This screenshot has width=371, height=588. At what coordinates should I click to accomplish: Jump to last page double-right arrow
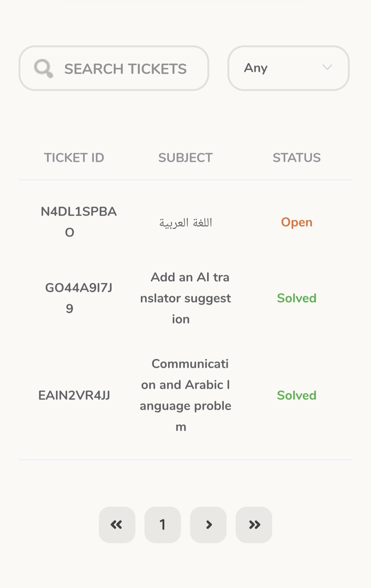[x=254, y=524]
